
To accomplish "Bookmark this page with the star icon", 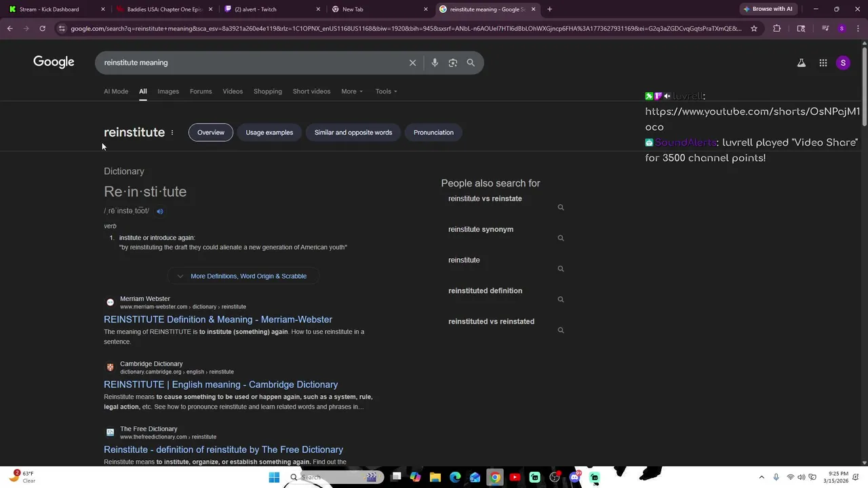I will coord(753,28).
